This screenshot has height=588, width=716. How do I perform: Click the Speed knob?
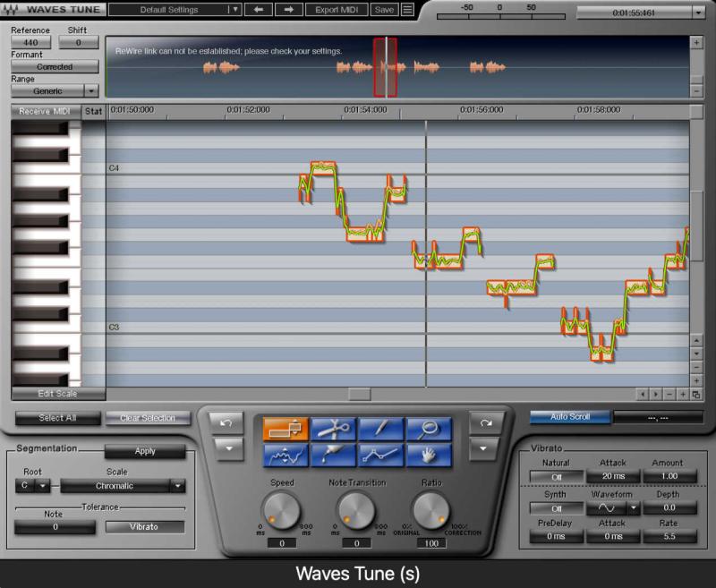[x=281, y=511]
